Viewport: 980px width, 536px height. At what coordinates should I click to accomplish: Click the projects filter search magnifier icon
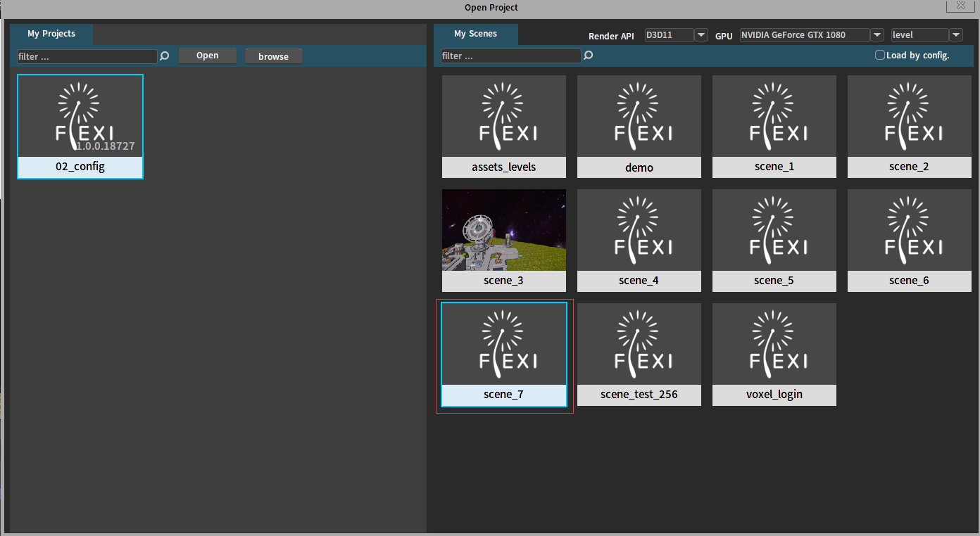click(x=165, y=56)
